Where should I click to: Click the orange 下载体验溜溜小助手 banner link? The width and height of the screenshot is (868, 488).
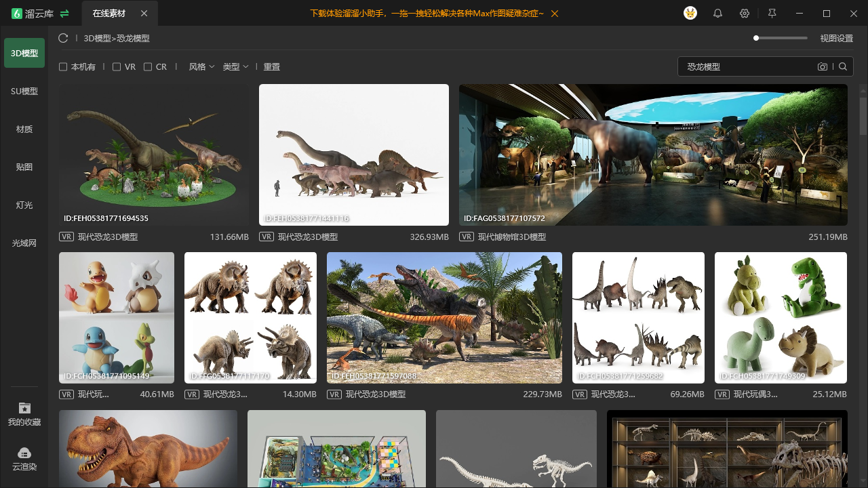click(427, 14)
